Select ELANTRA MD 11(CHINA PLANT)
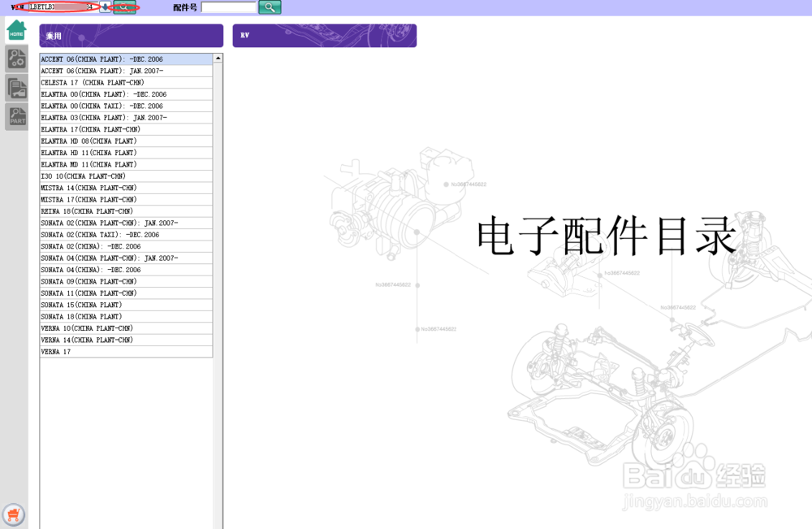Viewport: 812px width, 529px height. (126, 164)
